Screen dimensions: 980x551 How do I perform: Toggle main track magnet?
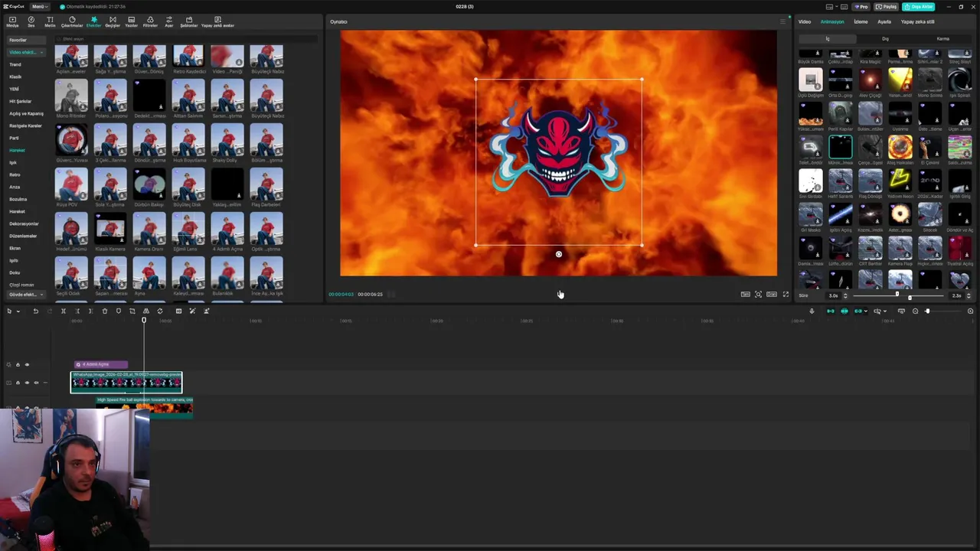[x=831, y=311]
